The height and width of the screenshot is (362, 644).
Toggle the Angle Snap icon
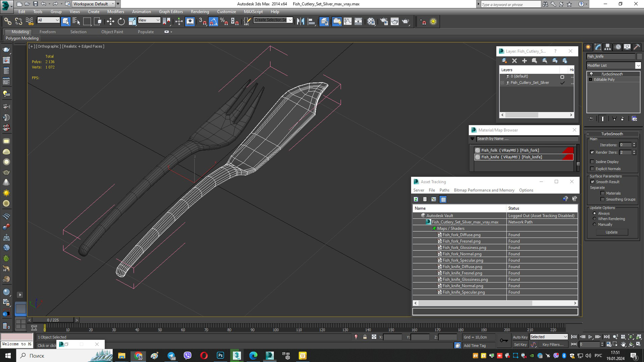213,21
